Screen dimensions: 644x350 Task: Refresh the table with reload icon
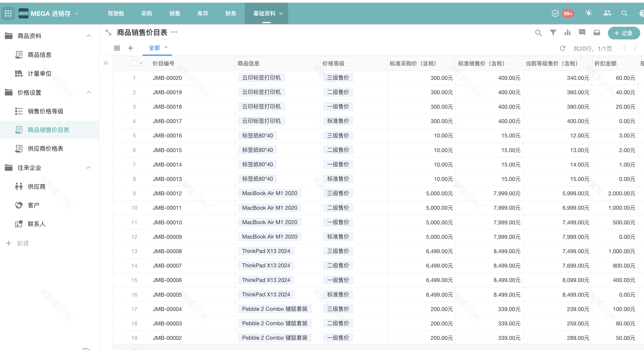[563, 48]
